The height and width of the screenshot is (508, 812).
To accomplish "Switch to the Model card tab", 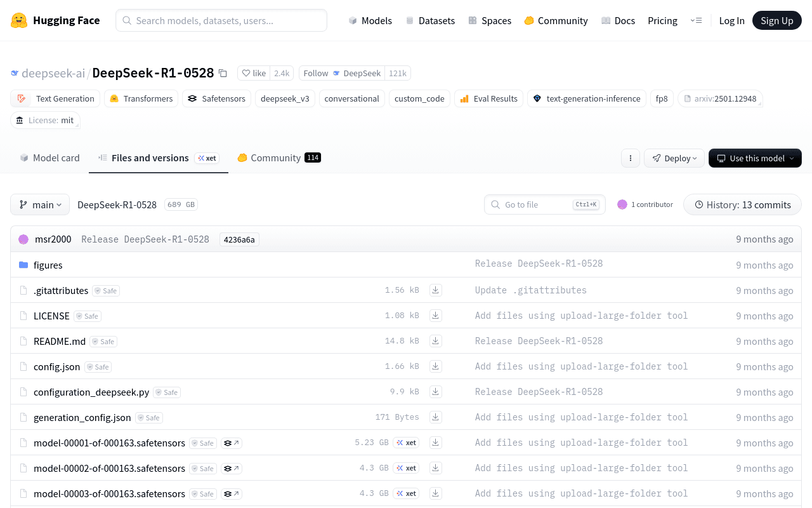I will 49,157.
